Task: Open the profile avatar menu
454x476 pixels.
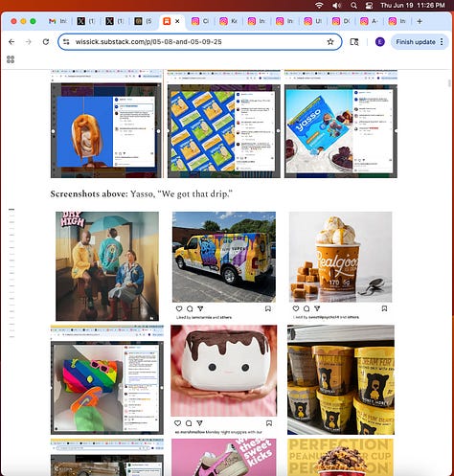Action: pyautogui.click(x=379, y=42)
